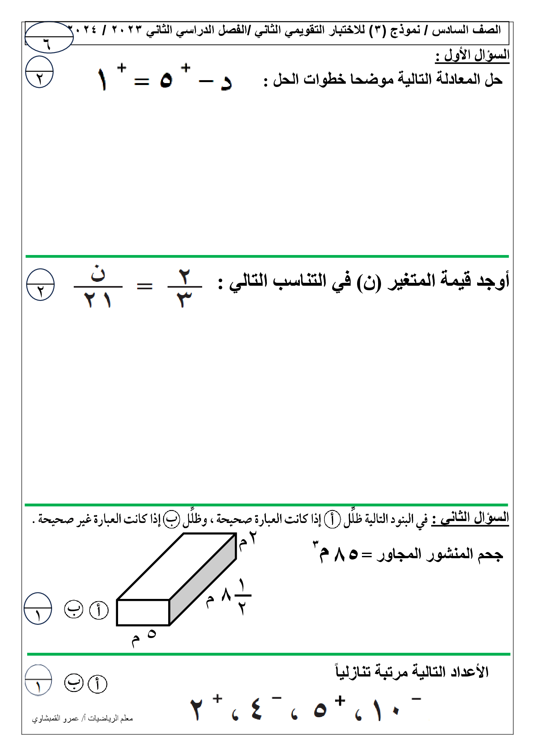The image size is (535, 756).
Task: Shade bubble أ for the descending numbers statement
Action: tap(97, 684)
